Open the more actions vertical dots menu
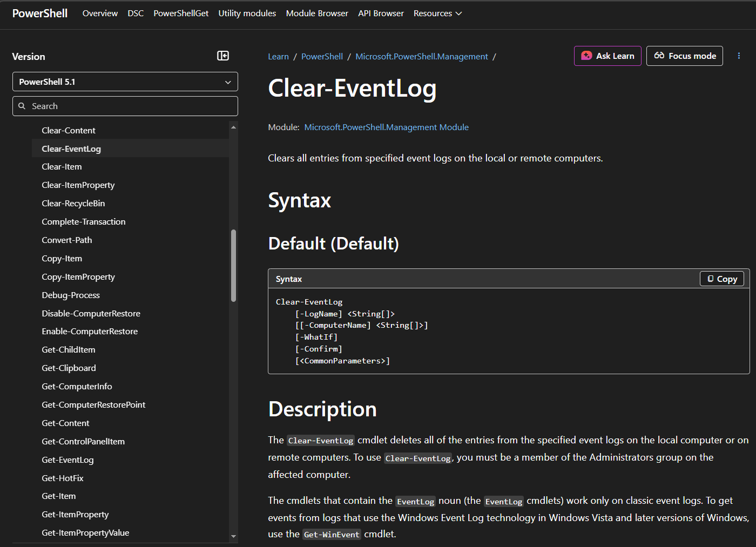 coord(739,56)
